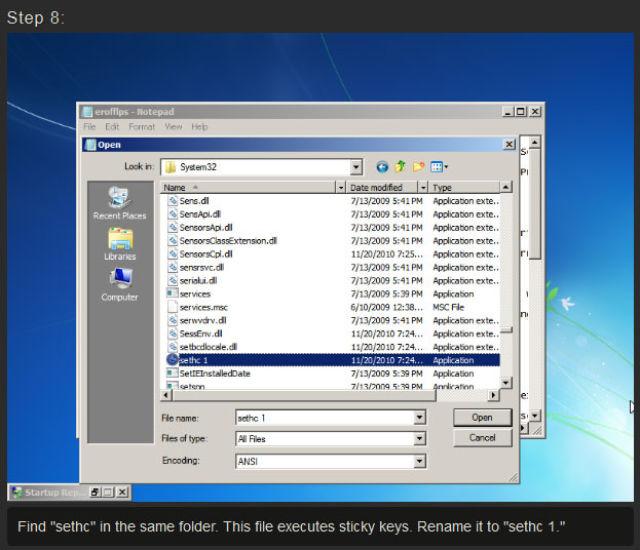Image resolution: width=640 pixels, height=550 pixels.
Task: Expand the Look in System32 dropdown
Action: tap(357, 167)
